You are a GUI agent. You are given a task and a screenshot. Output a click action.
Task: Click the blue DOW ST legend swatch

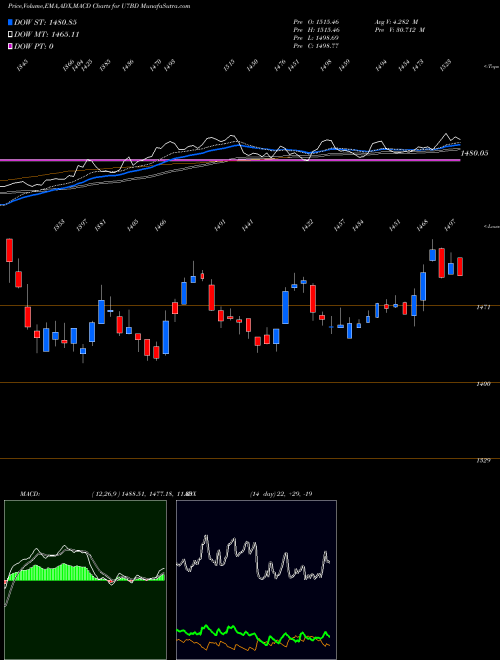[11, 22]
